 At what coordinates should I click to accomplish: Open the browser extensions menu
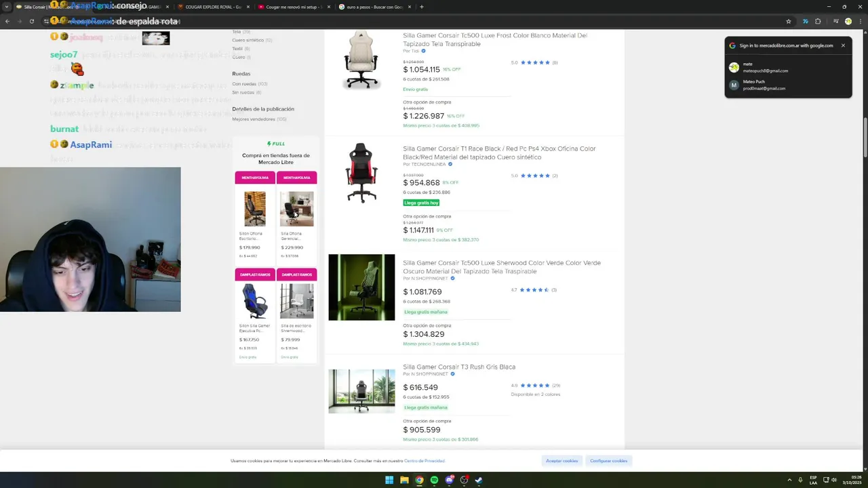[818, 21]
